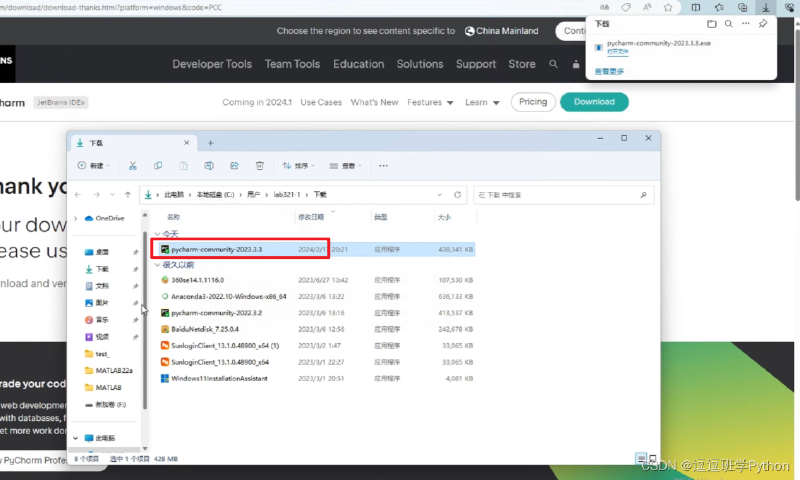
Task: Open Solutions menu on JetBrains site
Action: [x=420, y=64]
